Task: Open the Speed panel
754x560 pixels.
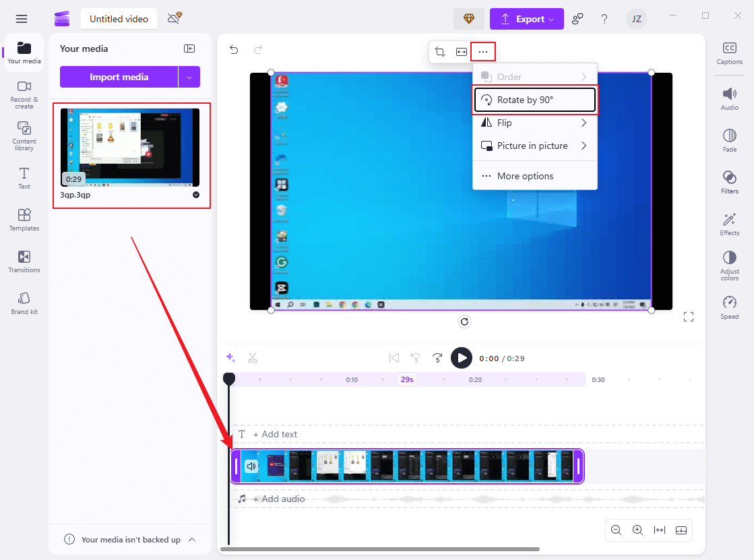Action: pos(730,308)
